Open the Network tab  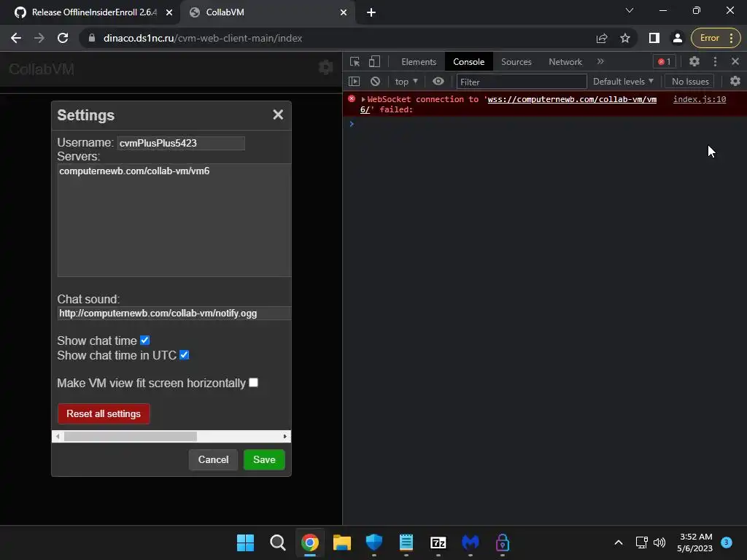pyautogui.click(x=565, y=62)
